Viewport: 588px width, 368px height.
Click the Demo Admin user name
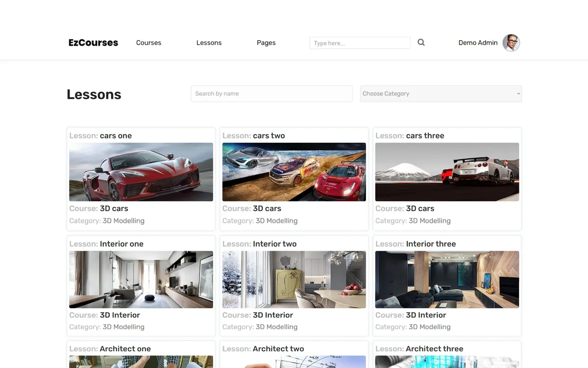[x=478, y=43]
